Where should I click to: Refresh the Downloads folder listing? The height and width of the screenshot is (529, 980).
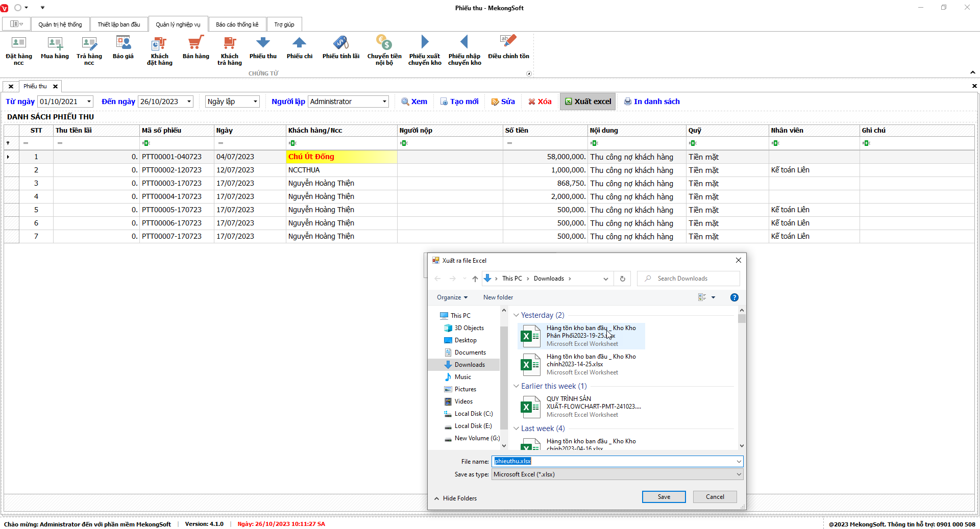[x=622, y=279]
